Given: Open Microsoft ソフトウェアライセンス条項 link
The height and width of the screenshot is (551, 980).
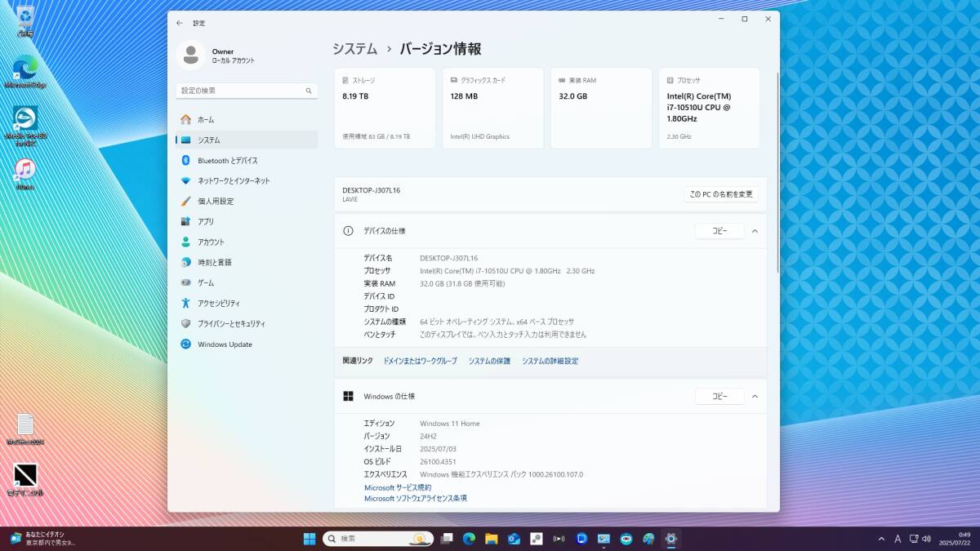Looking at the screenshot, I should click(x=415, y=498).
